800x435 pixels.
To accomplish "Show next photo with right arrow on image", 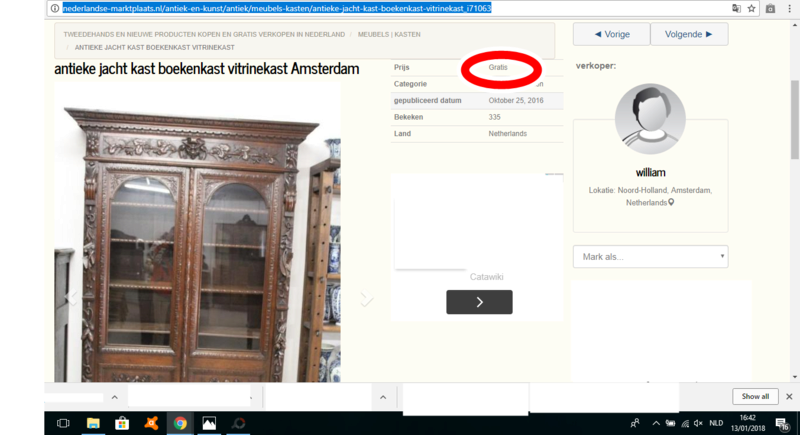I will coord(366,299).
